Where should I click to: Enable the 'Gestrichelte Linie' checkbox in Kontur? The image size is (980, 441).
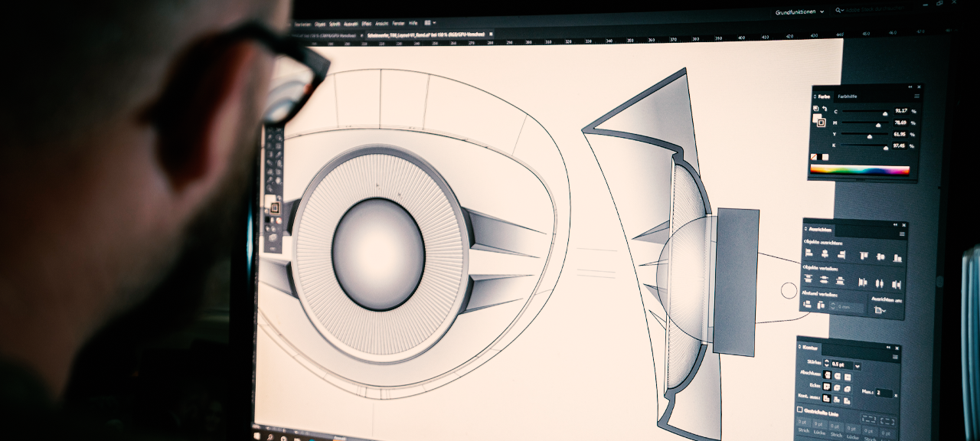click(800, 410)
